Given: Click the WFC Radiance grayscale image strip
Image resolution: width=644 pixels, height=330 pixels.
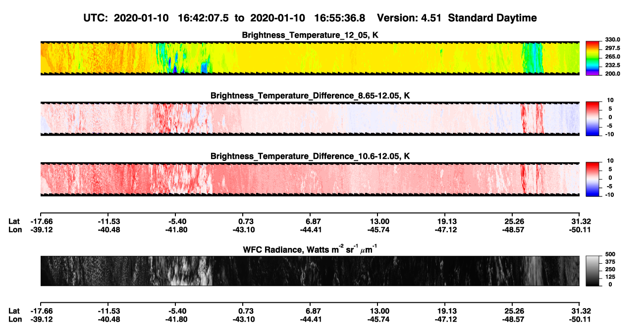Looking at the screenshot, I should 310,271.
